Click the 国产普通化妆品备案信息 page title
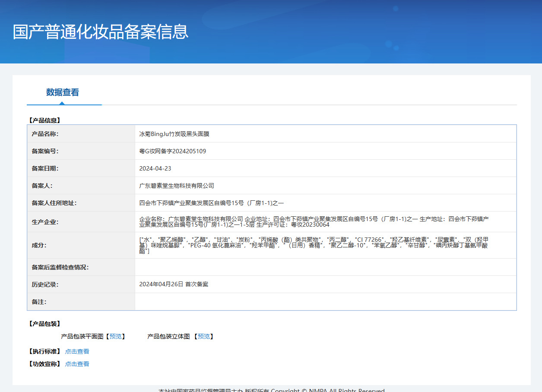Viewport: 542px width, 392px height. [101, 32]
